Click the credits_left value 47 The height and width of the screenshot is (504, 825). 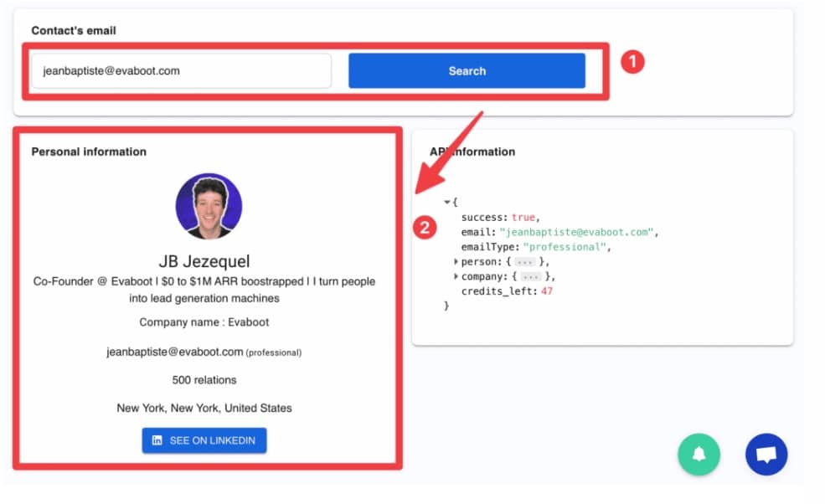[x=547, y=291]
